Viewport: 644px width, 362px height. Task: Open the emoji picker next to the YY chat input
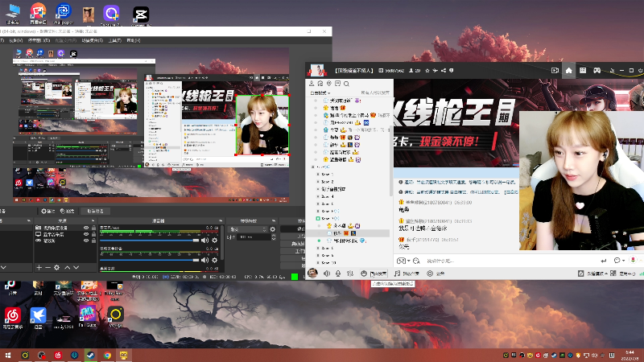coord(416,261)
